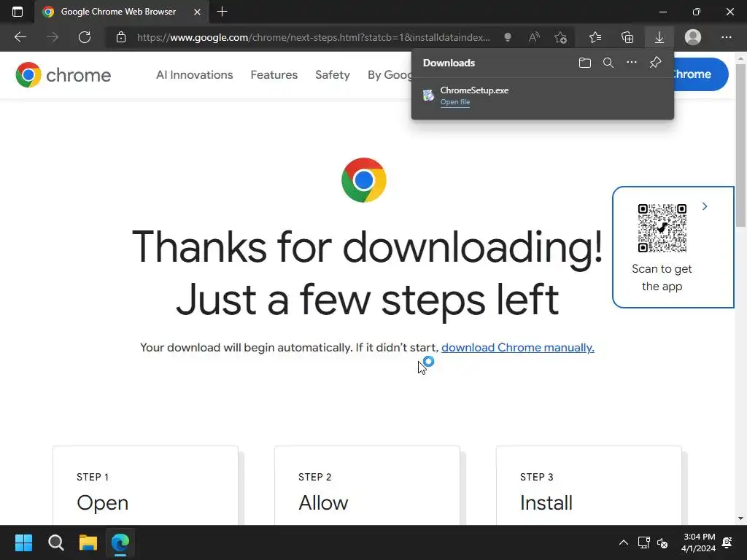Click the Chrome logo in the page header

click(63, 75)
